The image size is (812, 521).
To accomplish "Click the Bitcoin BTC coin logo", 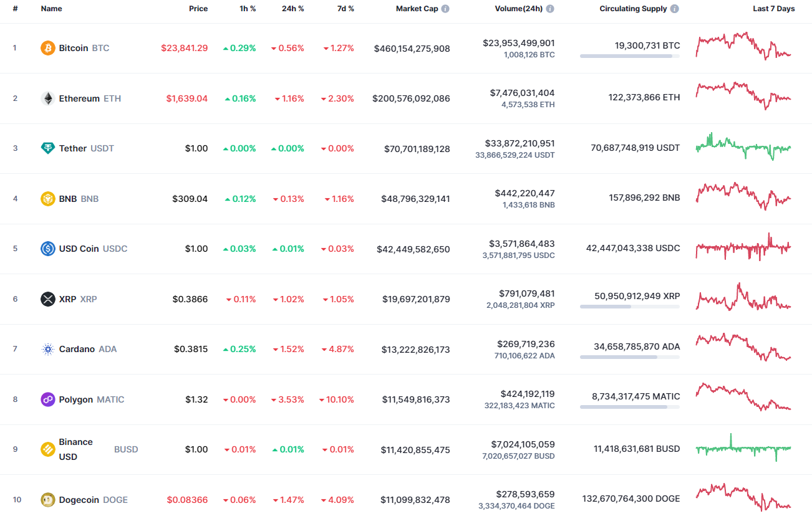I will [x=47, y=47].
